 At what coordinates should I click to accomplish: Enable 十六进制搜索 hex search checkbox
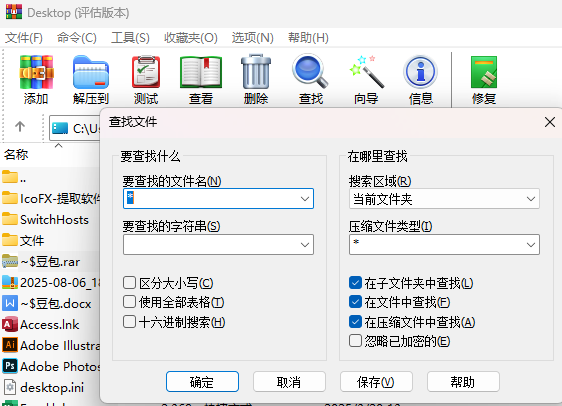tap(129, 322)
